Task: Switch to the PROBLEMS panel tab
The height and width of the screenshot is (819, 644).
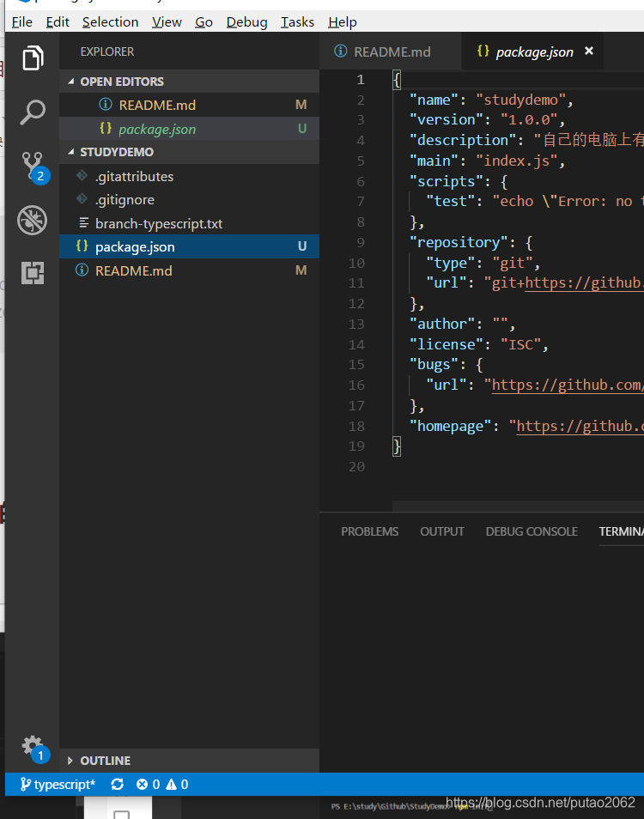Action: 369,531
